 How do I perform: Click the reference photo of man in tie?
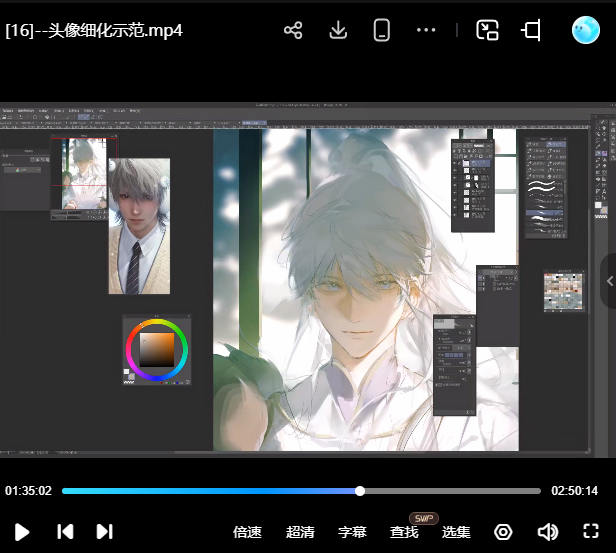coord(139,226)
